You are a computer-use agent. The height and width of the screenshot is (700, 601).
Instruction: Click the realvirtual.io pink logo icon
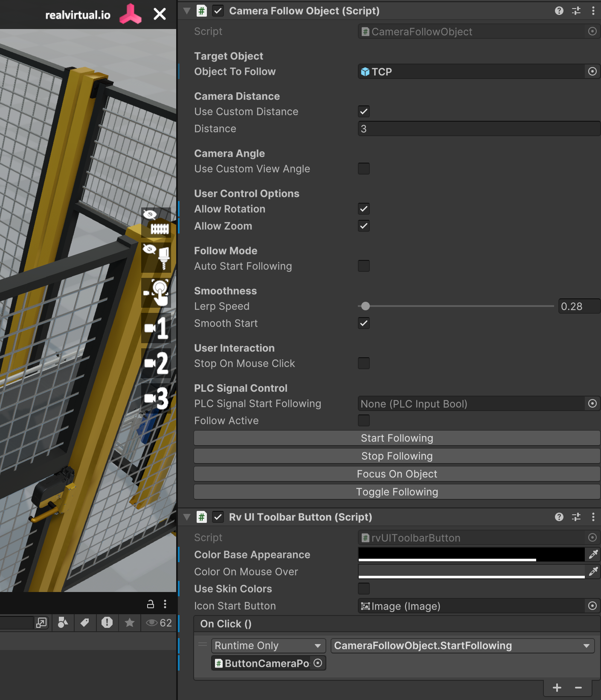(x=131, y=14)
